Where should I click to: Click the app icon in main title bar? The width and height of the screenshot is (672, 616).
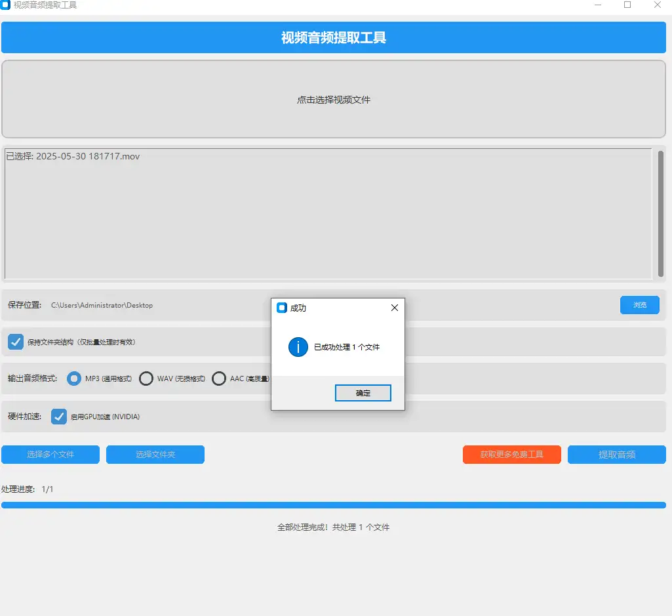[x=6, y=5]
